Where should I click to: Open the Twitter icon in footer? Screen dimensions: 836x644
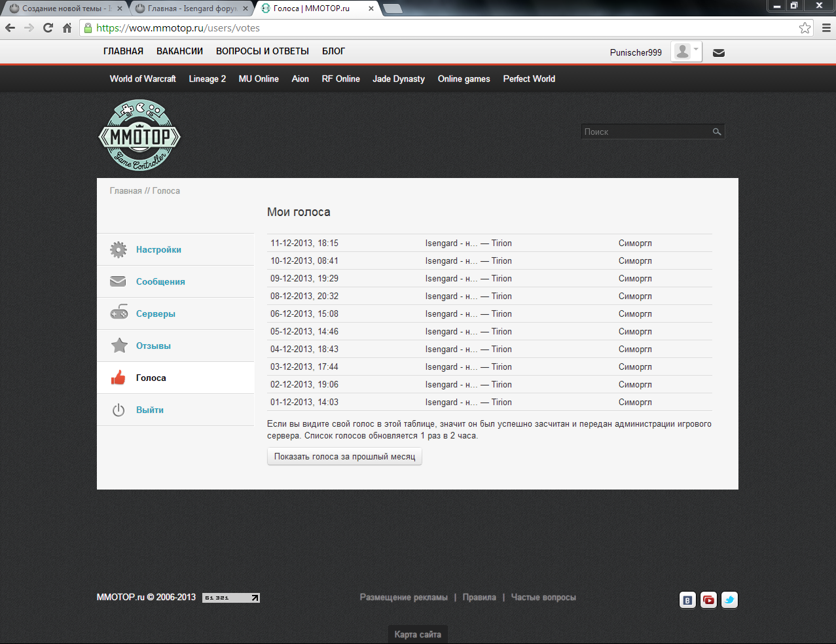[x=729, y=599]
